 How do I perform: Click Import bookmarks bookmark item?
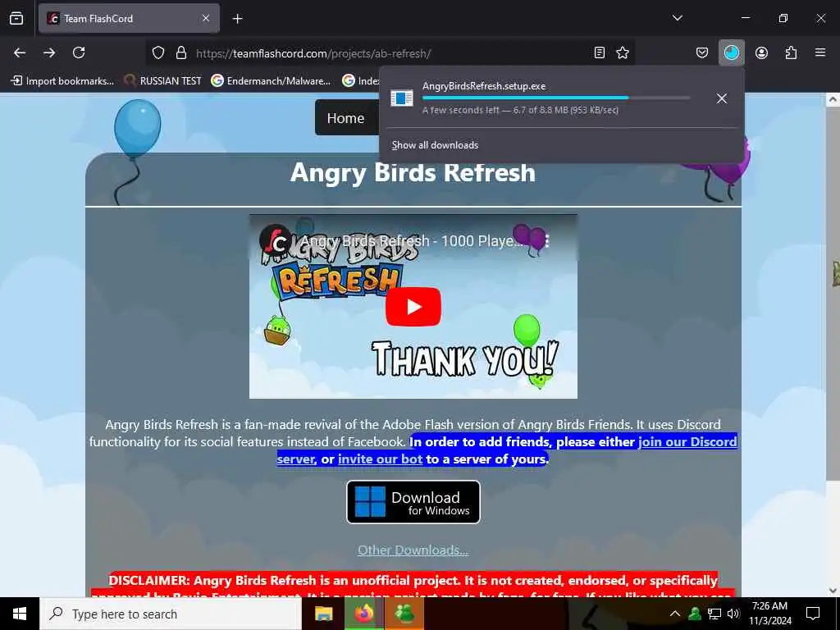click(62, 81)
